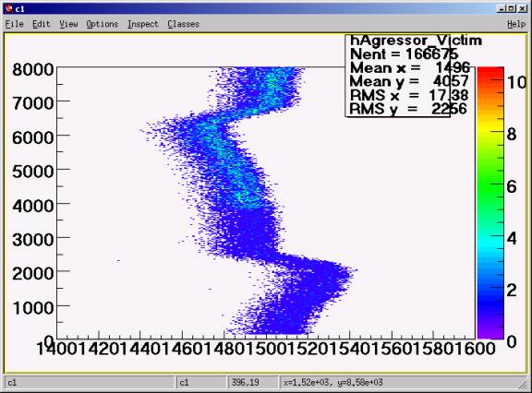Click the status bar coordinate readout x=1.52e+03
Viewport: 532px width, 393px height.
(333, 383)
